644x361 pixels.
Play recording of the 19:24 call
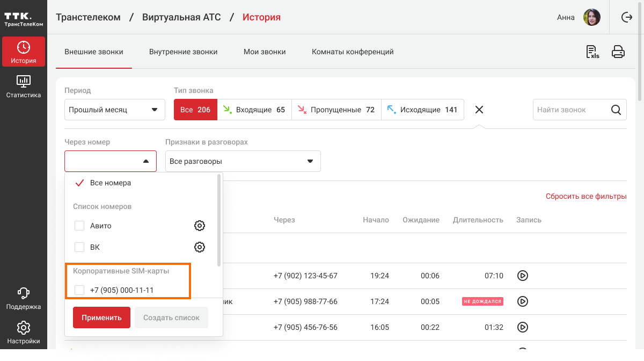tap(522, 276)
